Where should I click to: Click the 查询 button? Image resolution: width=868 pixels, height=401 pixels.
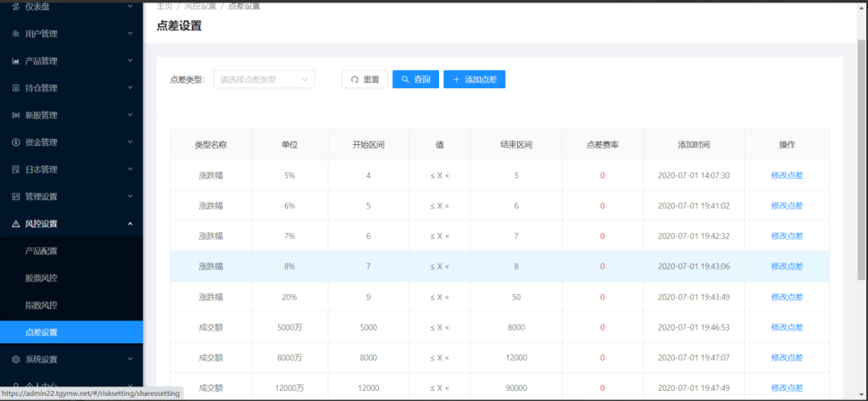click(x=415, y=79)
